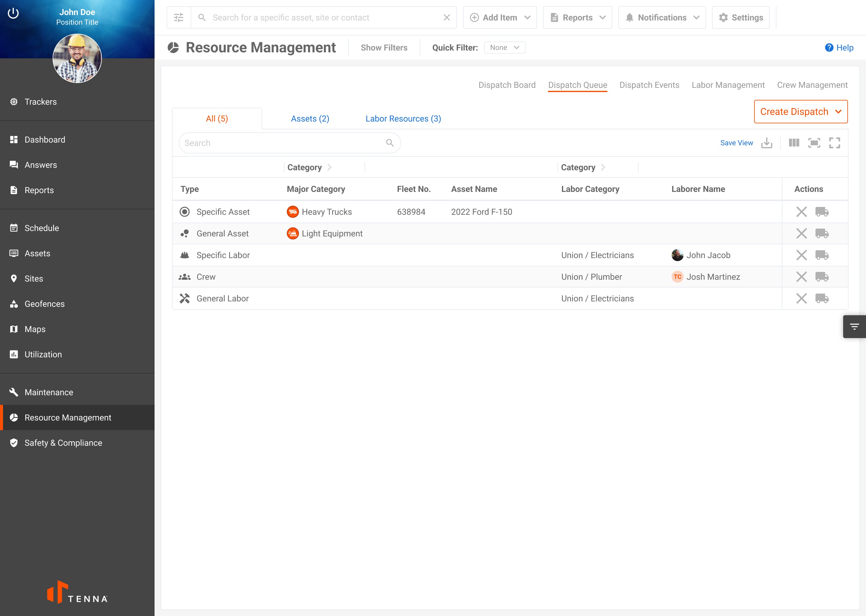Switch to the Labor Management tab
Image resolution: width=866 pixels, height=616 pixels.
pos(728,85)
